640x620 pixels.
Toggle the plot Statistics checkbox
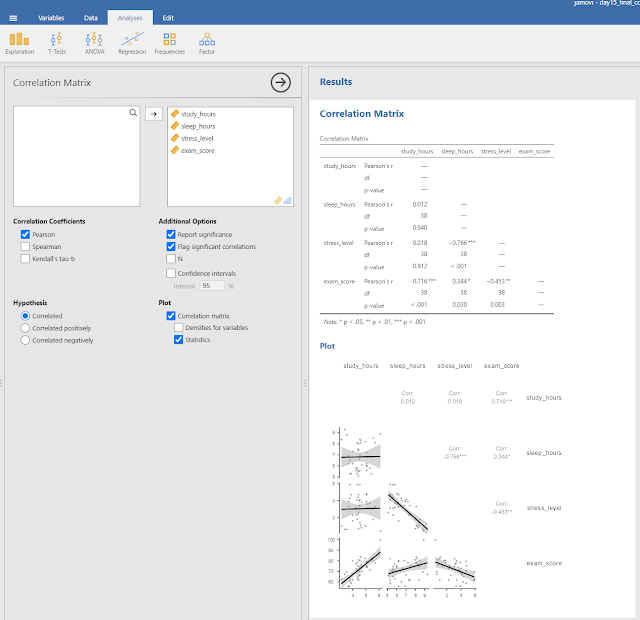[x=178, y=340]
